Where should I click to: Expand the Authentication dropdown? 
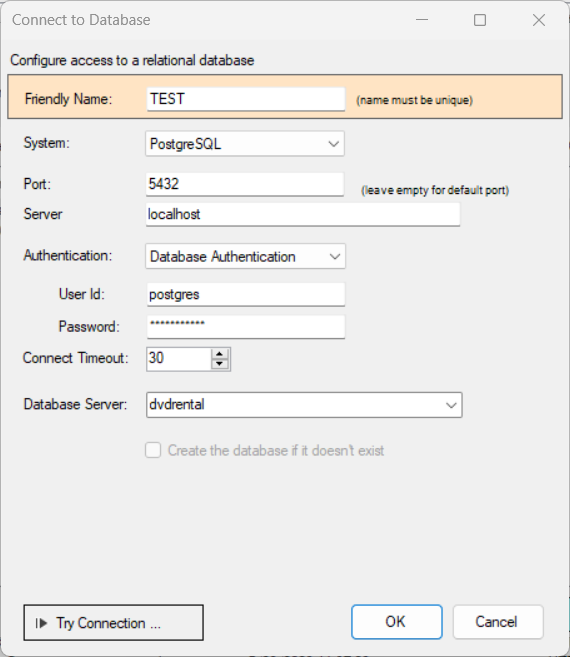coord(245,256)
